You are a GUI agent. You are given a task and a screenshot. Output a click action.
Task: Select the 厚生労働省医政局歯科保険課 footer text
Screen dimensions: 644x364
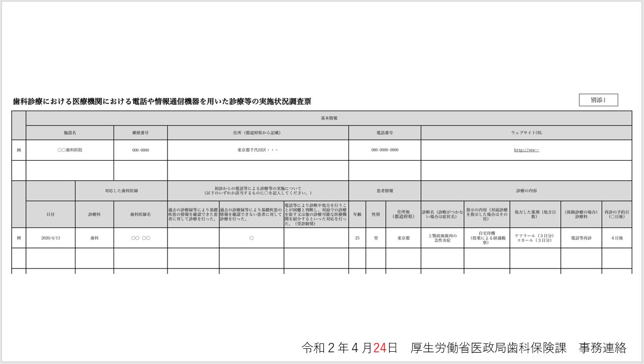click(x=488, y=348)
